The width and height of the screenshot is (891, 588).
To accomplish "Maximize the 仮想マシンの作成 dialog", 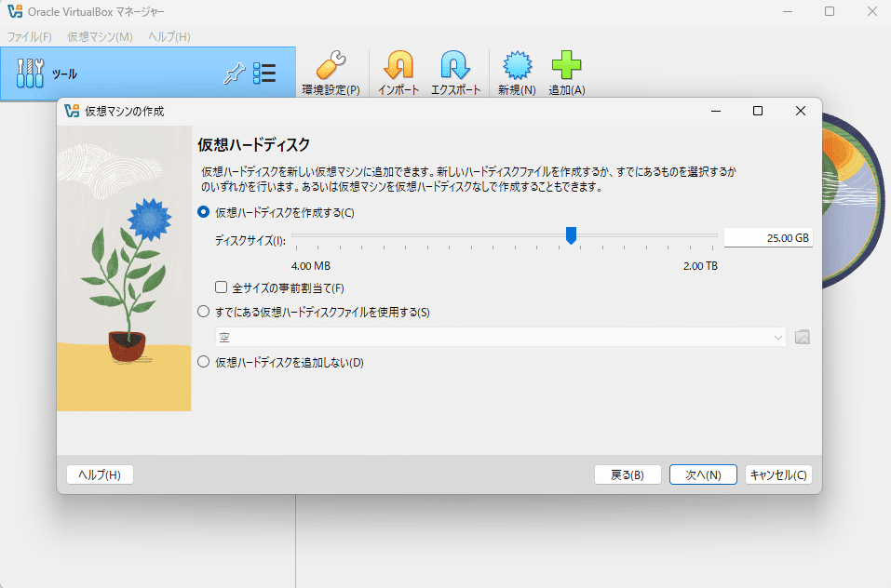I will (758, 112).
